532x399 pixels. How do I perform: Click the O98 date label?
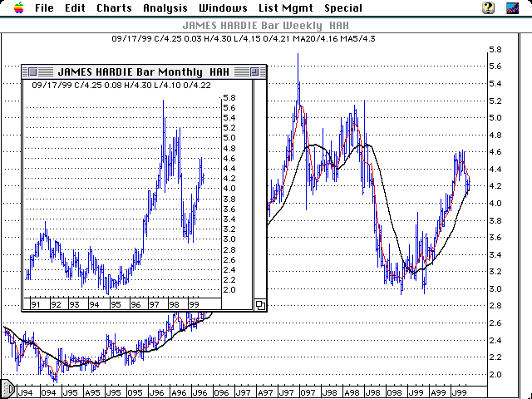(394, 393)
